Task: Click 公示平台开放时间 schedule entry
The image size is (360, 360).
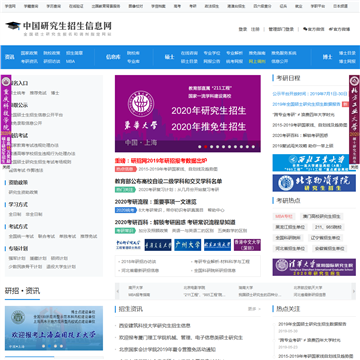Action: pos(310,94)
